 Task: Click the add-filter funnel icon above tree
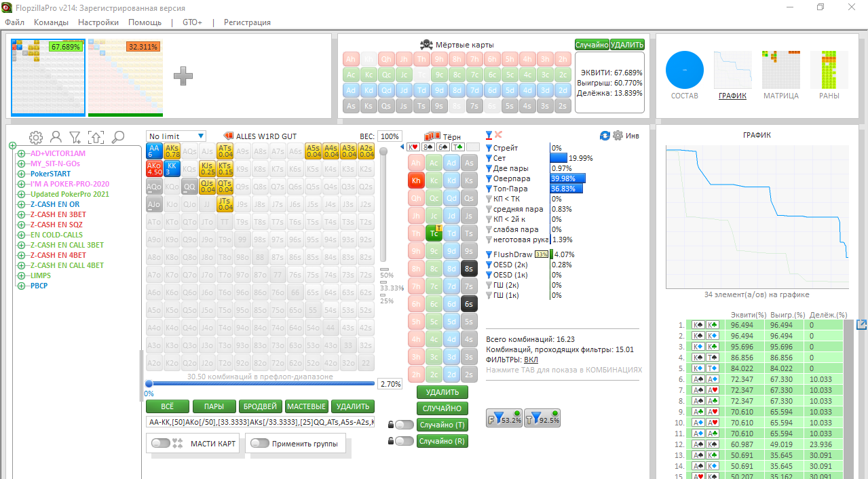pos(75,137)
